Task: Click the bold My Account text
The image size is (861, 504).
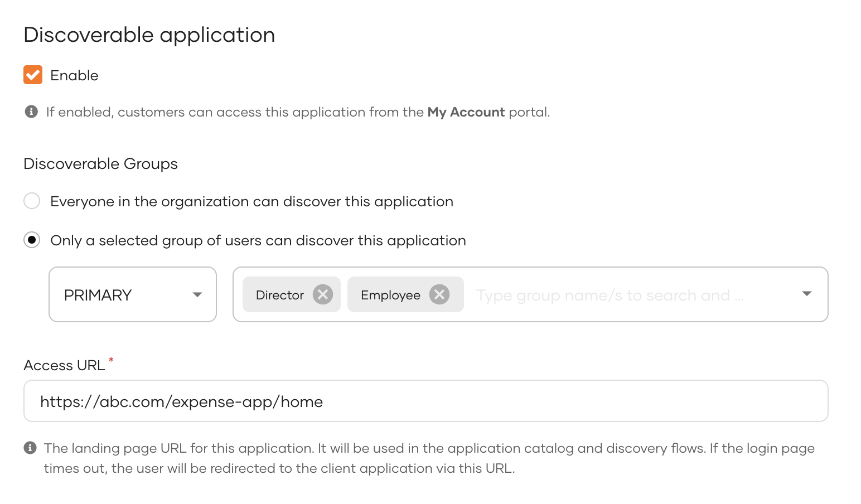Action: point(466,112)
